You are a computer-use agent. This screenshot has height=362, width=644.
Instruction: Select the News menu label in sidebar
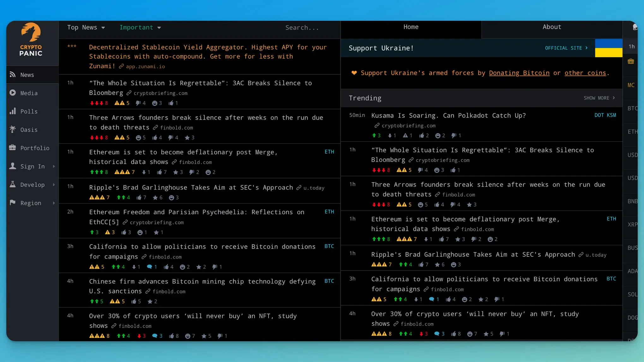click(27, 75)
